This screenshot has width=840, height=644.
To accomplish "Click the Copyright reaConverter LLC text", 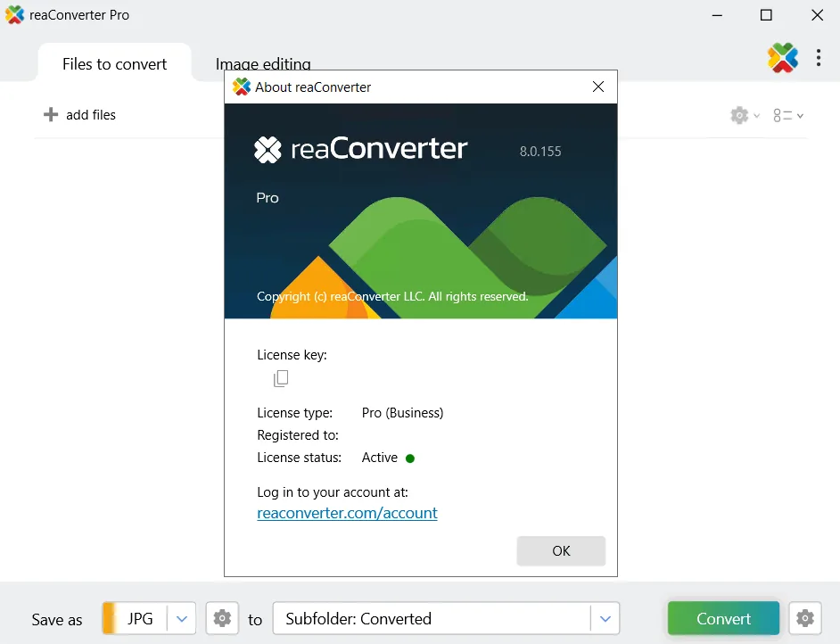I will [x=392, y=296].
